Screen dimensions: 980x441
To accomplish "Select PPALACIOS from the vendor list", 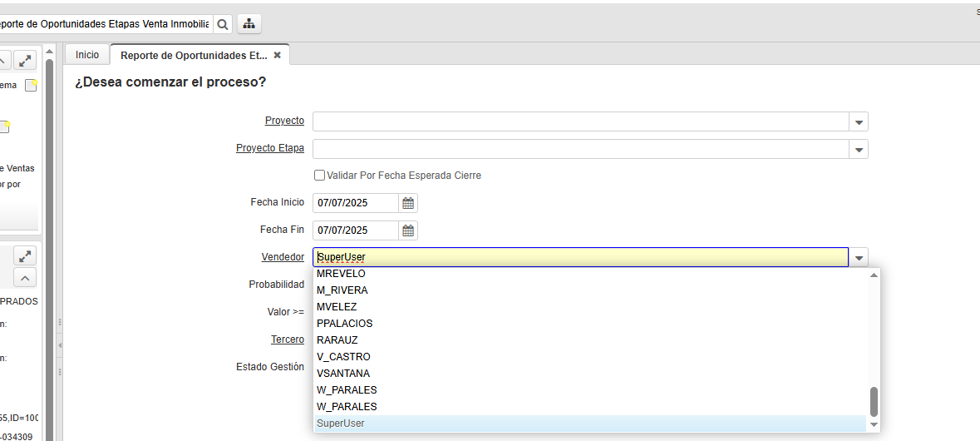I will point(344,324).
